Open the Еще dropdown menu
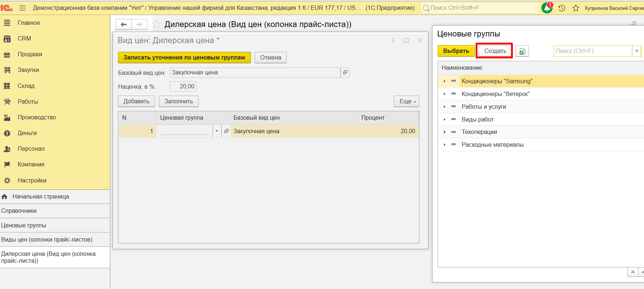This screenshot has width=644, height=289. (x=406, y=101)
